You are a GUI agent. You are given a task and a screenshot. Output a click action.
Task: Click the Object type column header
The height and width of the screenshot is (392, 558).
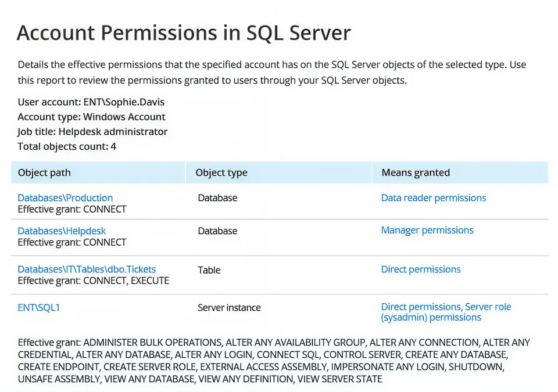point(221,172)
